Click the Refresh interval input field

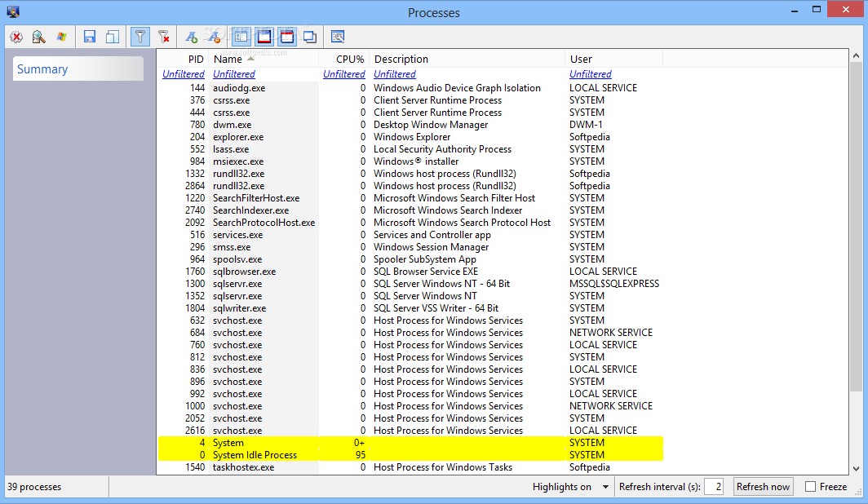pyautogui.click(x=714, y=487)
